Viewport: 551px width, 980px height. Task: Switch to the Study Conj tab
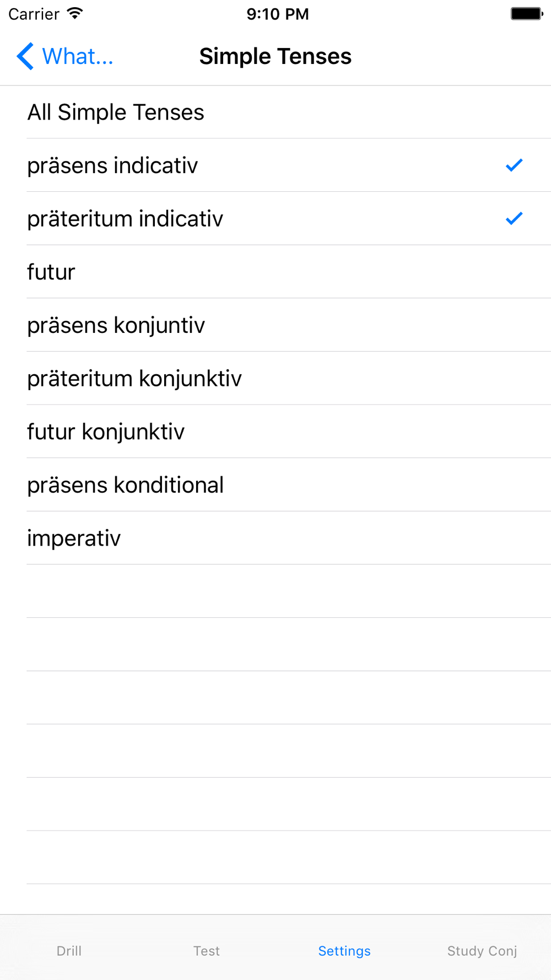(x=482, y=951)
